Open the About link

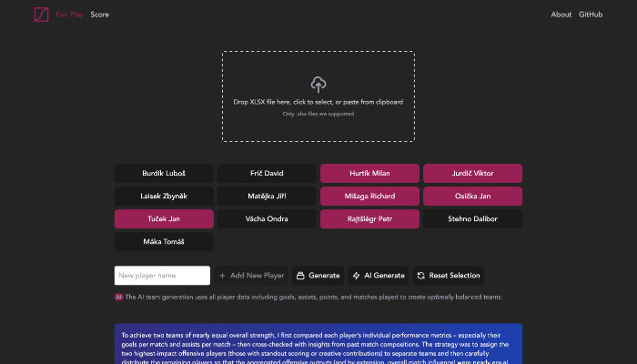561,15
